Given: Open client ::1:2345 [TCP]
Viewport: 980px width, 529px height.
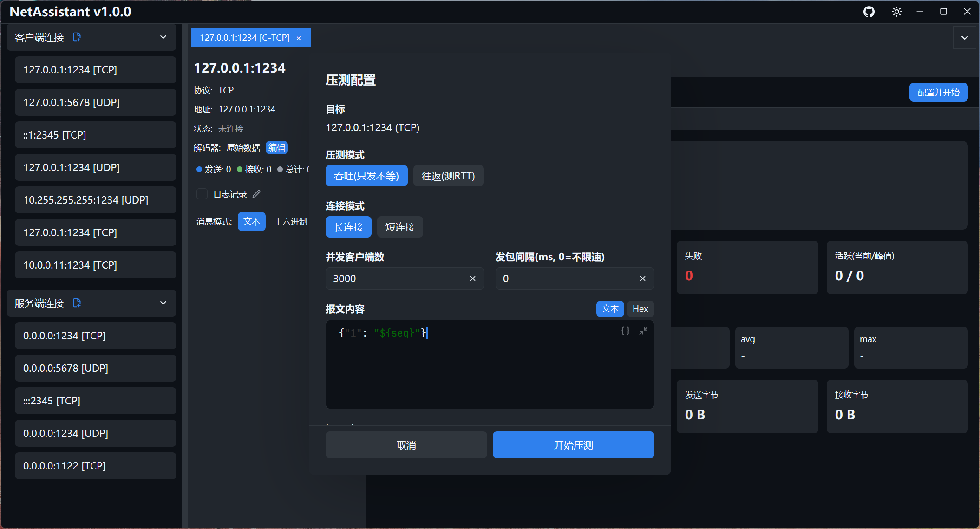Looking at the screenshot, I should coord(96,135).
